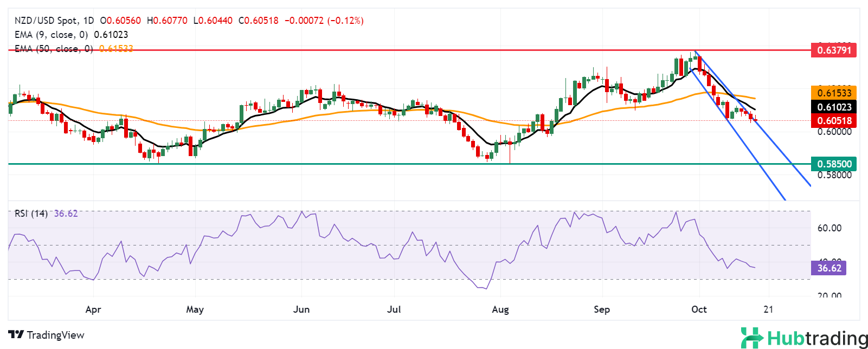Select the black 0.61023 EMA price tag

833,107
